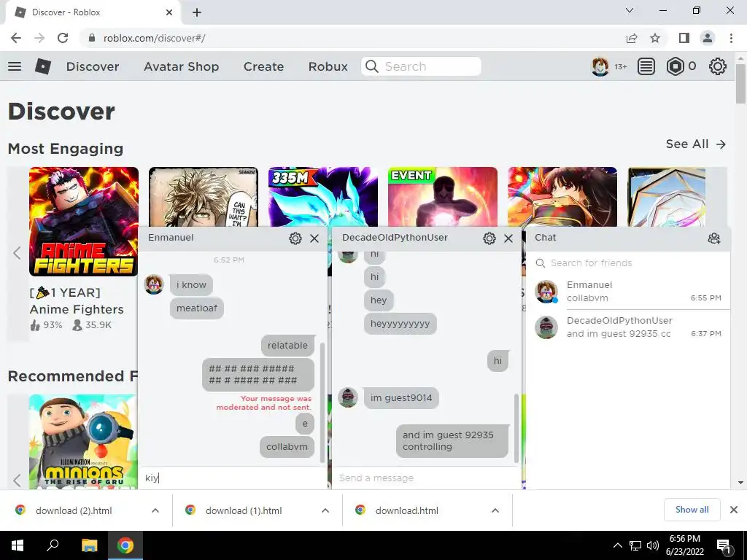This screenshot has width=747, height=560.
Task: Close the Discover - Roblox tab
Action: 169,12
